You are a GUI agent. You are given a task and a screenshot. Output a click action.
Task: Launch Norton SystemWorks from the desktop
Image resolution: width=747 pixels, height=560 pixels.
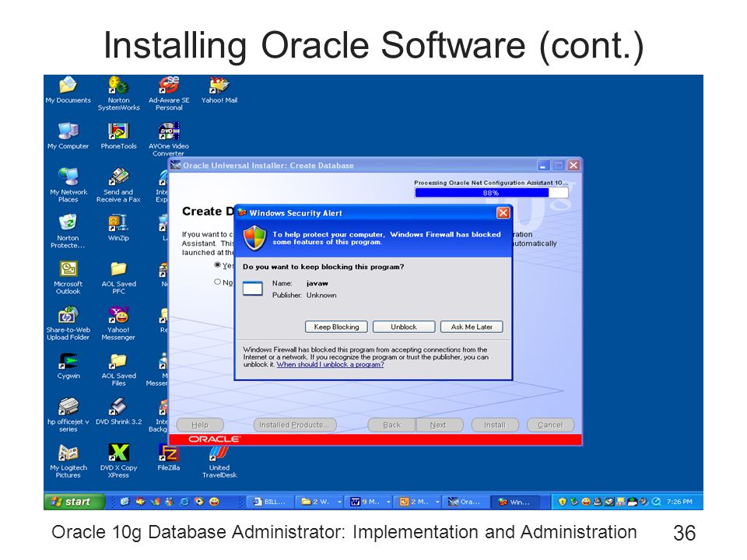tap(118, 93)
